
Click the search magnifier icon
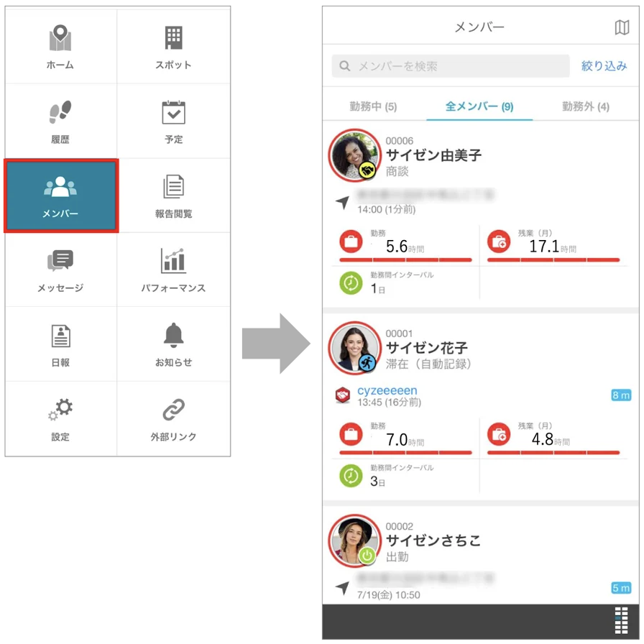(345, 65)
